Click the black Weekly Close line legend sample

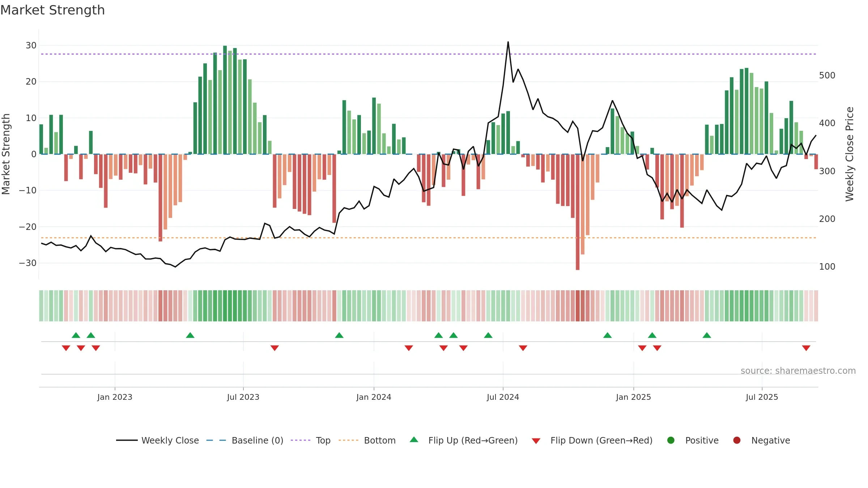(x=127, y=440)
